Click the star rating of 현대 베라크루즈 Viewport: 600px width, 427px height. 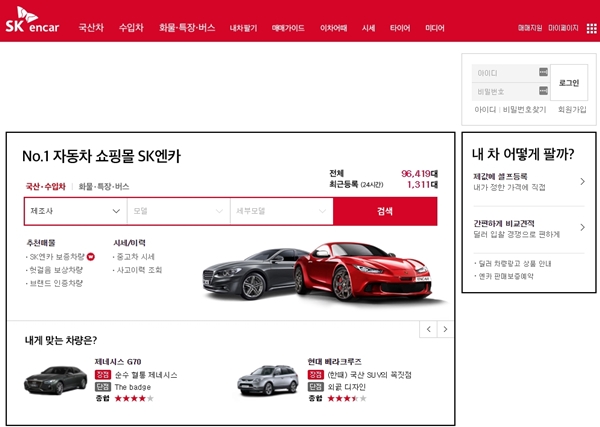click(347, 399)
